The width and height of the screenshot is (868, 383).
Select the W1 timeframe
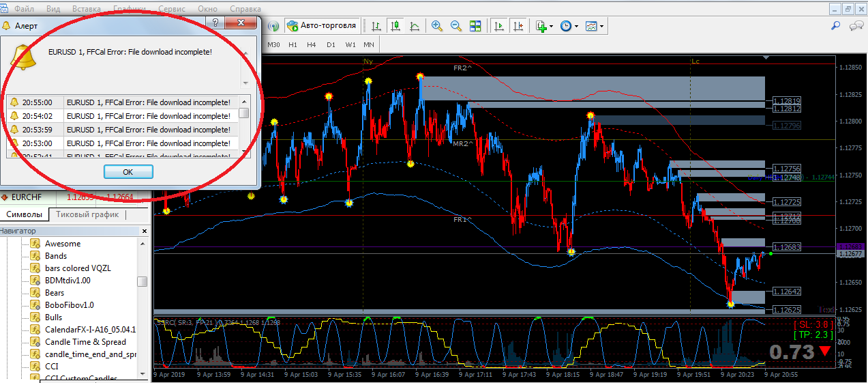(x=350, y=44)
